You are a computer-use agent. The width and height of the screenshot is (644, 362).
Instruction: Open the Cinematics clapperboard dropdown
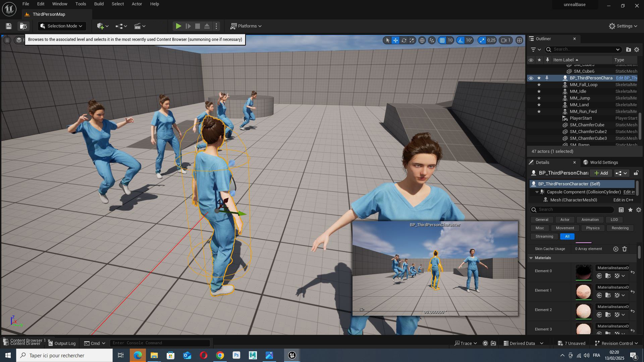(x=140, y=26)
